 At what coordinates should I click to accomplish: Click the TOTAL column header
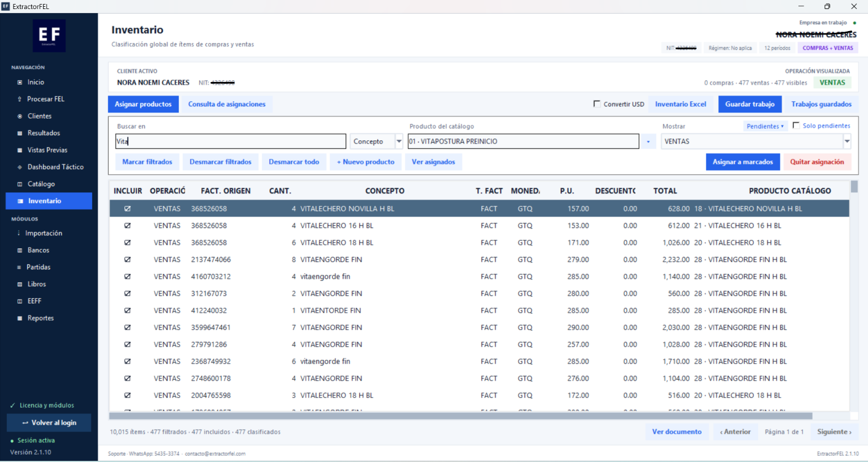[x=665, y=191]
